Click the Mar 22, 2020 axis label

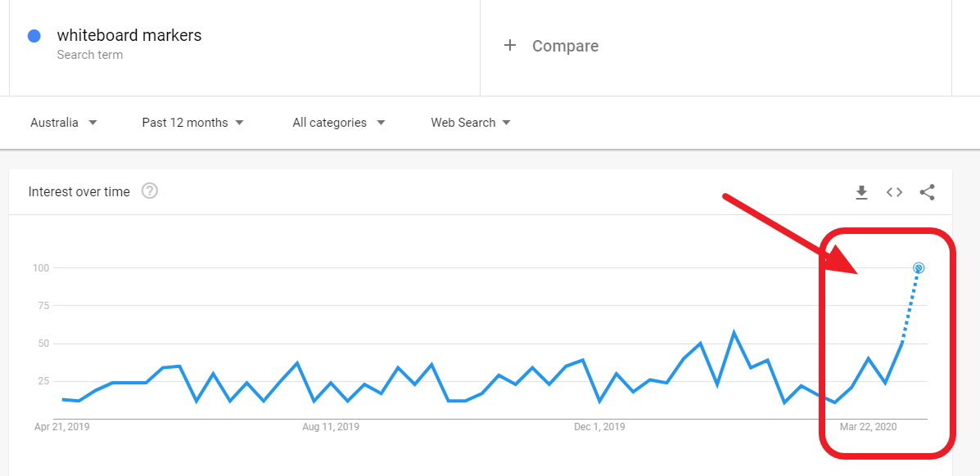(x=868, y=427)
